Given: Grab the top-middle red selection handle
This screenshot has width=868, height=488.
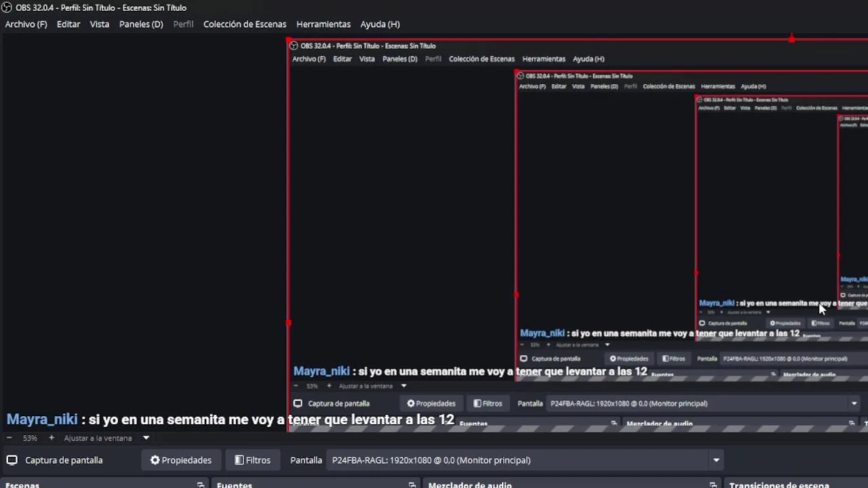Looking at the screenshot, I should click(x=792, y=39).
